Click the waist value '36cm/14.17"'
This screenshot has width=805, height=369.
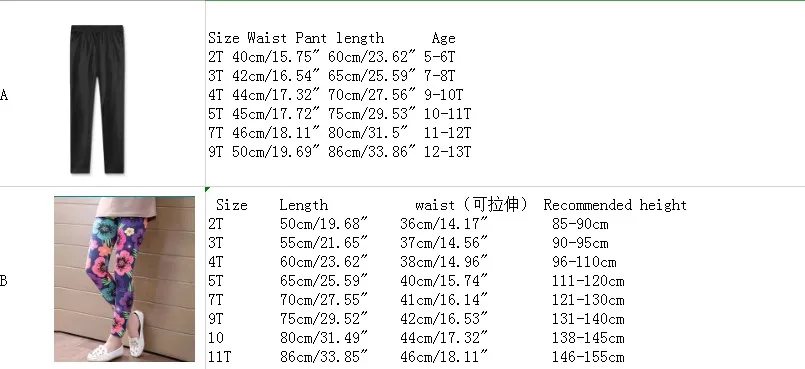point(444,224)
